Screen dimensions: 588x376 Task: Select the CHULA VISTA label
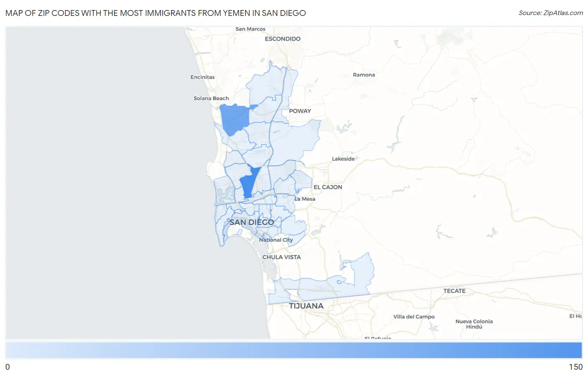[281, 257]
